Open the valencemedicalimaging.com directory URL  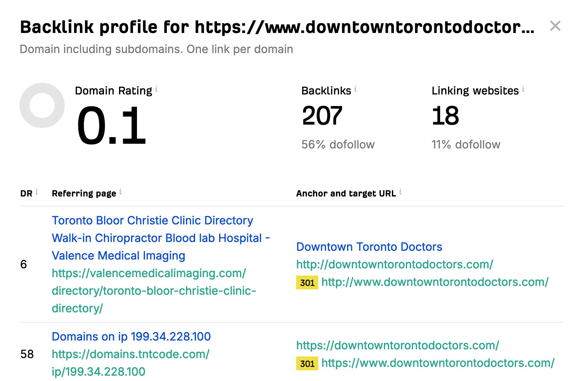point(154,291)
